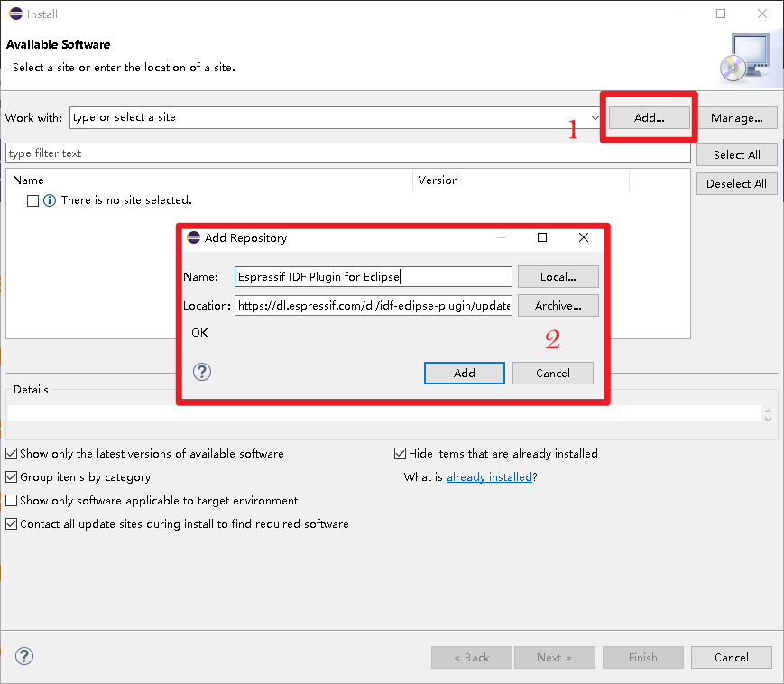The image size is (784, 684).
Task: Open the "already installed" hyperlink
Action: [490, 476]
